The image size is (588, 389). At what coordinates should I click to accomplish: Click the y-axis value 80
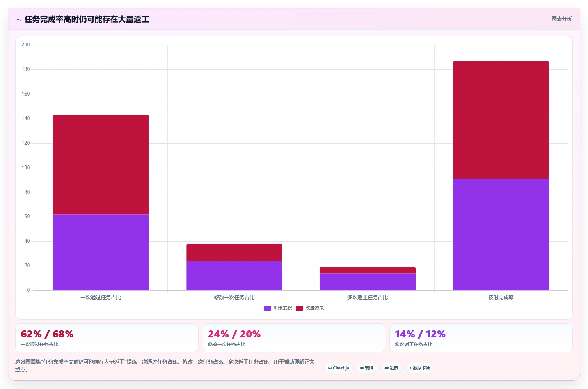(x=27, y=192)
